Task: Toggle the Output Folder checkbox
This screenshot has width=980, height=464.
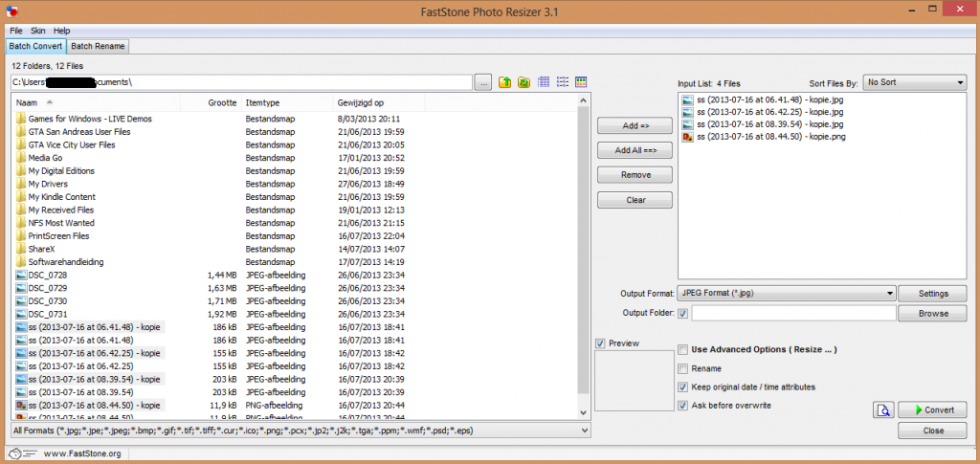Action: (x=683, y=314)
